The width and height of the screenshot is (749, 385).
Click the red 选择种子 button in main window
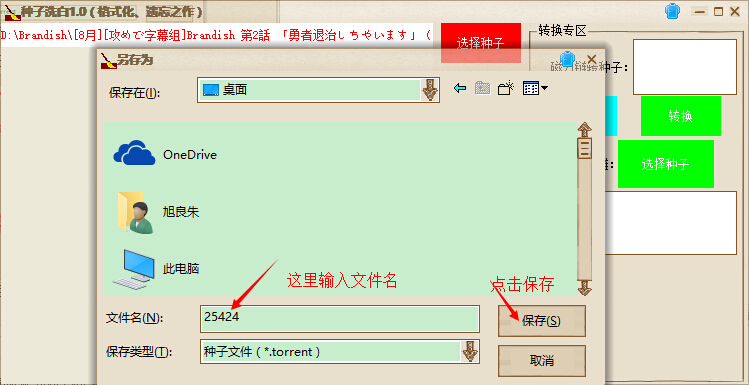(481, 43)
